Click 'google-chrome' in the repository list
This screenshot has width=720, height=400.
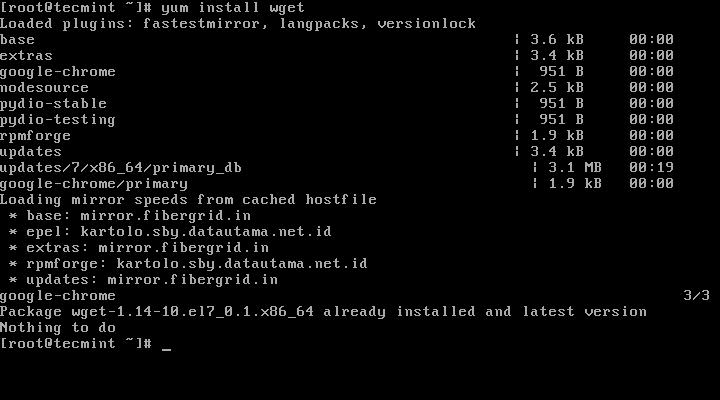[57, 72]
